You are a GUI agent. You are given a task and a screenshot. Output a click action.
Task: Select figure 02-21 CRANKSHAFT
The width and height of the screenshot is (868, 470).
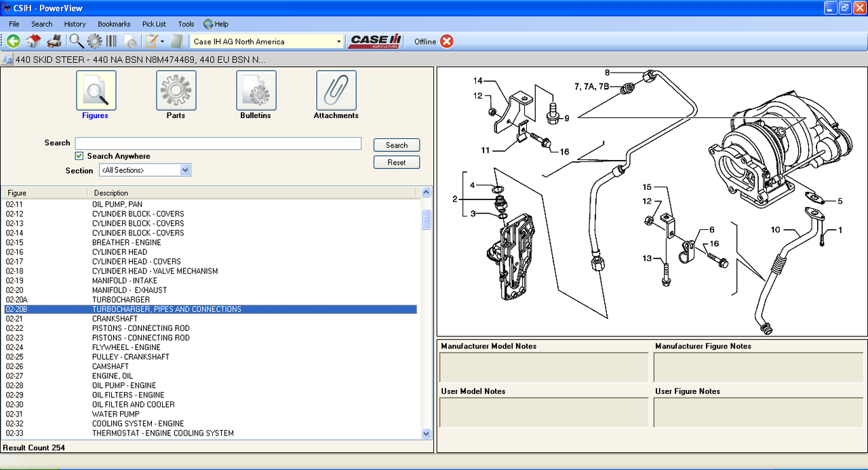coord(210,319)
